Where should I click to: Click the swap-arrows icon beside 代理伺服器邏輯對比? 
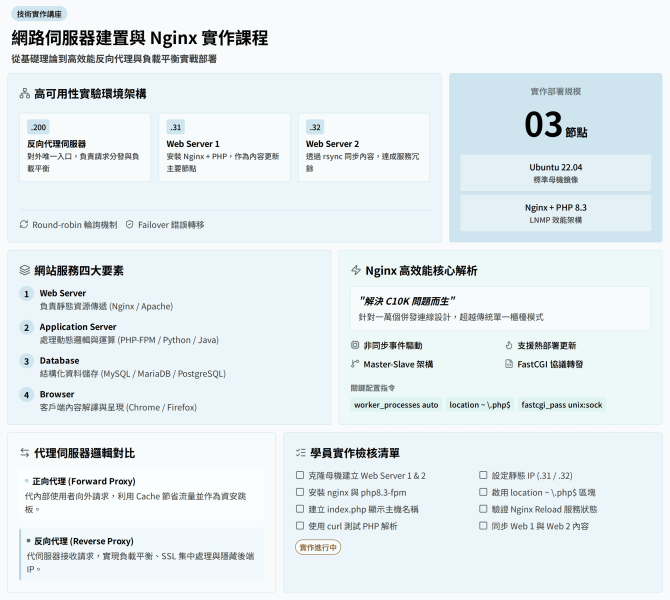[24, 453]
